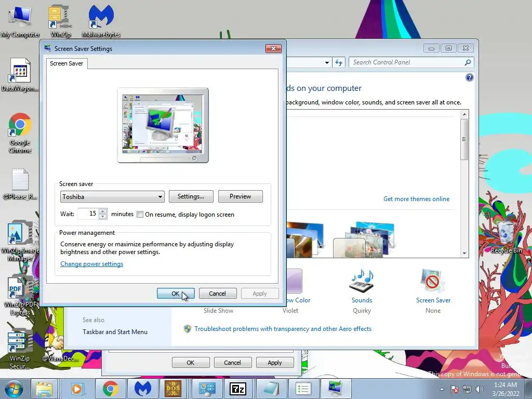Open the DOSBox taskbar icon
Image resolution: width=532 pixels, height=399 pixels.
173,389
